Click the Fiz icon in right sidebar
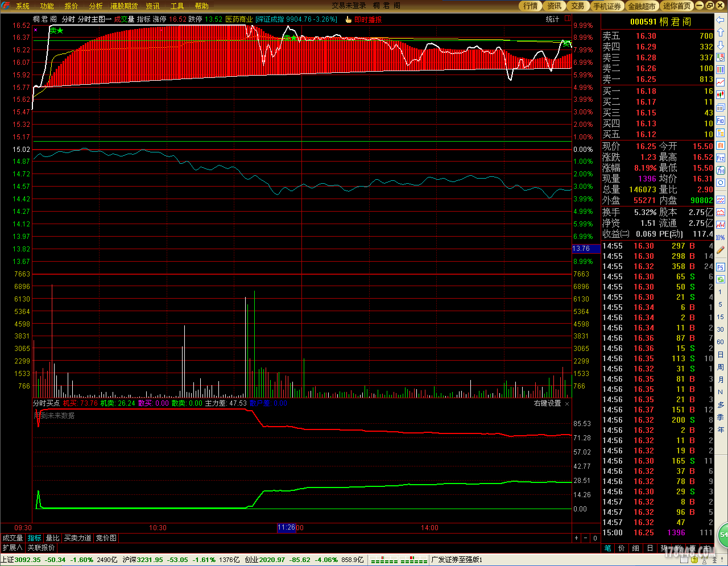The width and height of the screenshot is (728, 566). (721, 158)
